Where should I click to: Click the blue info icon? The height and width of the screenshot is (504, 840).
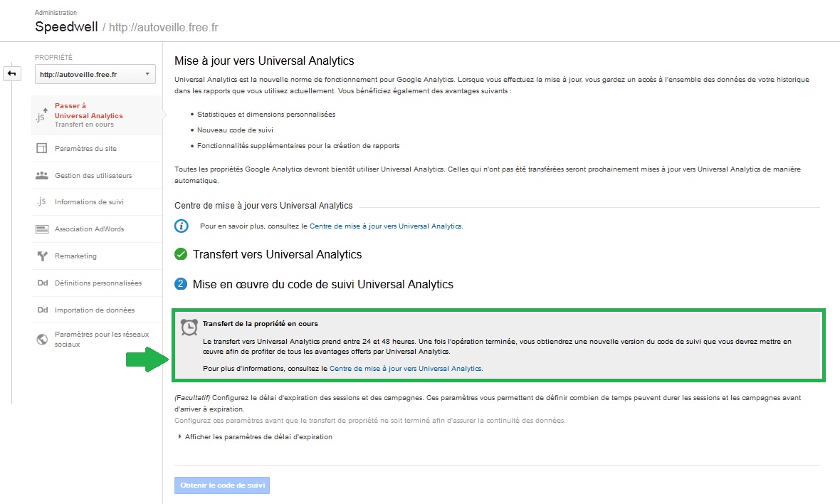(x=182, y=226)
